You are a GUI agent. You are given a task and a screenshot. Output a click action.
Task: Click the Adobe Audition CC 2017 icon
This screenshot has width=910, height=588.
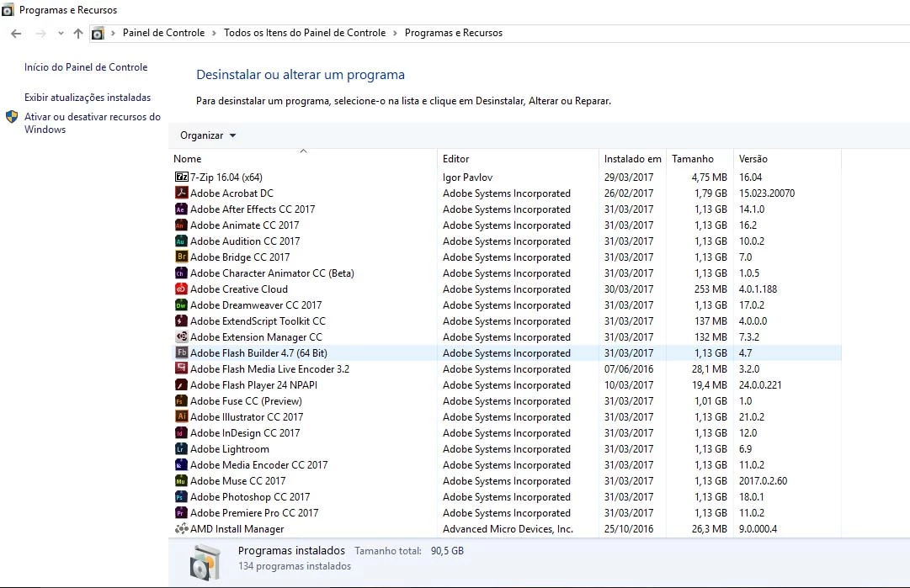(x=182, y=241)
